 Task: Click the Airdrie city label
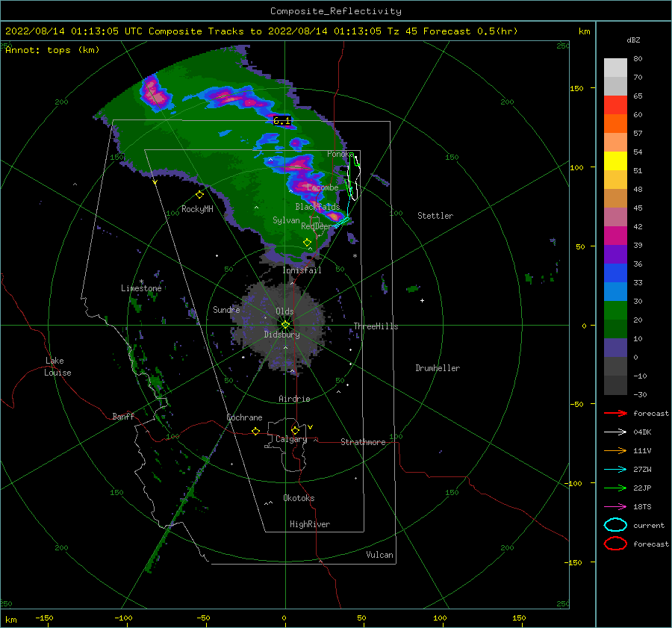click(x=294, y=399)
